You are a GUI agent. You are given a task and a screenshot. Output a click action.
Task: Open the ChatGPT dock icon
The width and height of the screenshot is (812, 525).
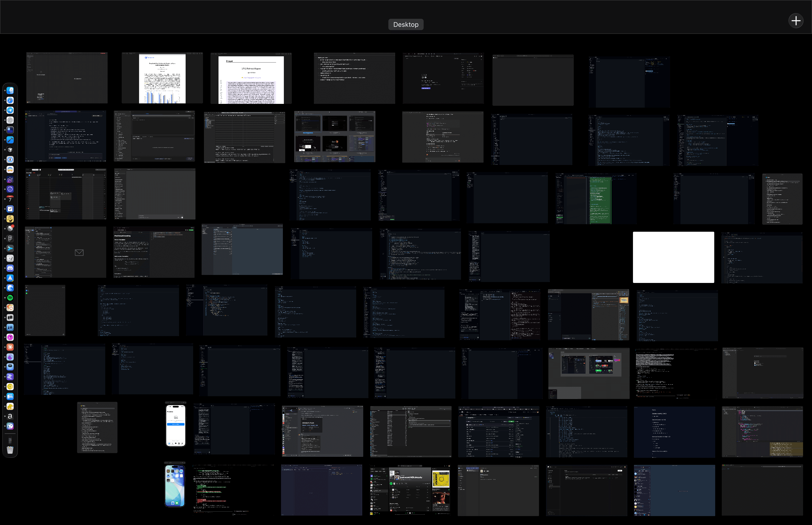pos(10,120)
